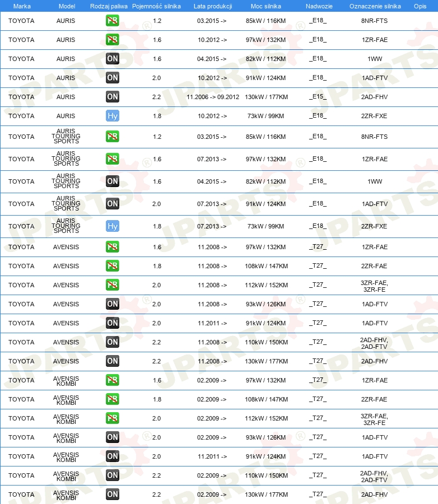Click diesel icon for Avensis 2.2 110kW 11.2008

(112, 342)
